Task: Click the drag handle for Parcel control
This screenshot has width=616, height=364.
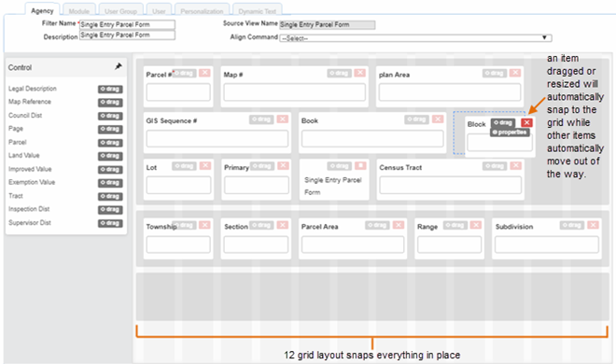Action: click(x=110, y=143)
